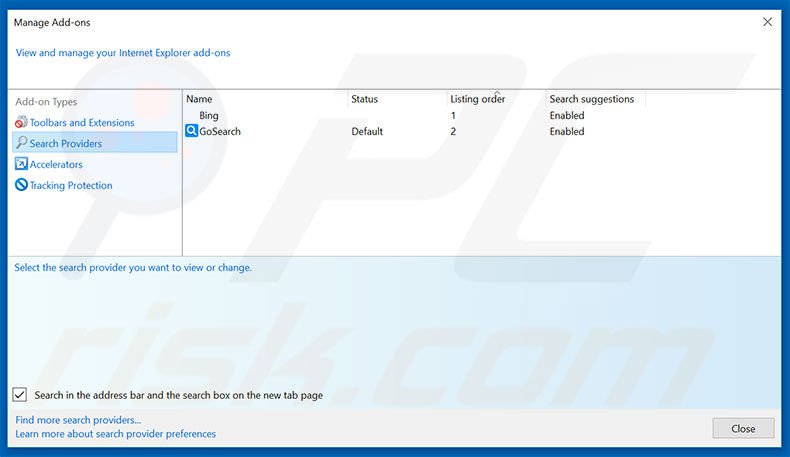Close the Manage Add-ons dialog with X
Screen dimensions: 790x457
click(767, 22)
